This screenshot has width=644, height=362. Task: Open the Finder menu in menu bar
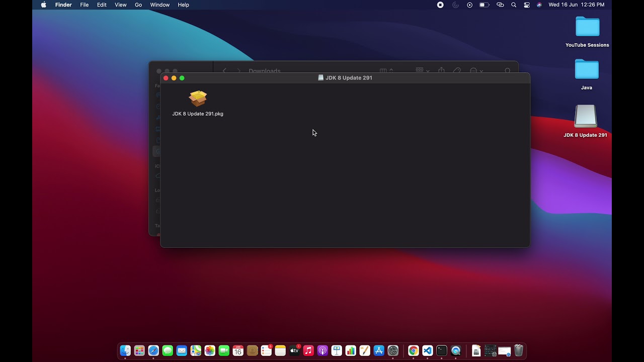point(63,5)
